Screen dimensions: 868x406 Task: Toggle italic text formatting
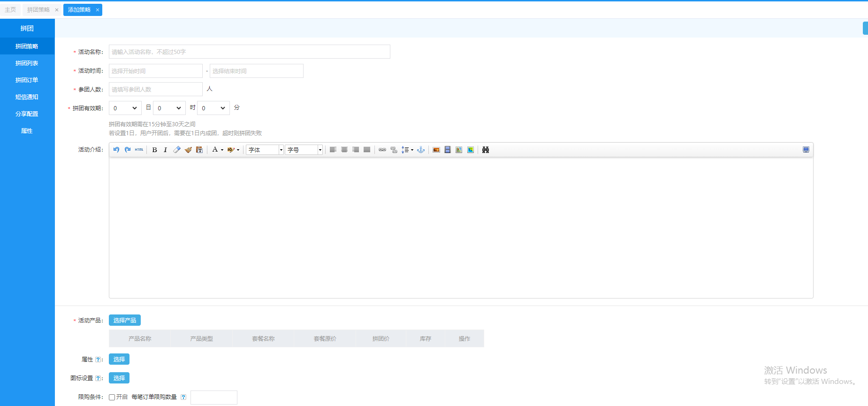165,150
